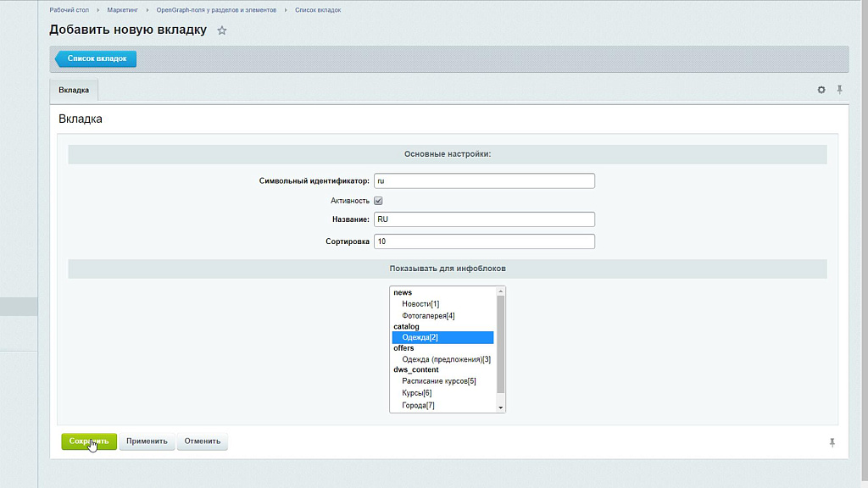Open the form settings gear icon

821,90
